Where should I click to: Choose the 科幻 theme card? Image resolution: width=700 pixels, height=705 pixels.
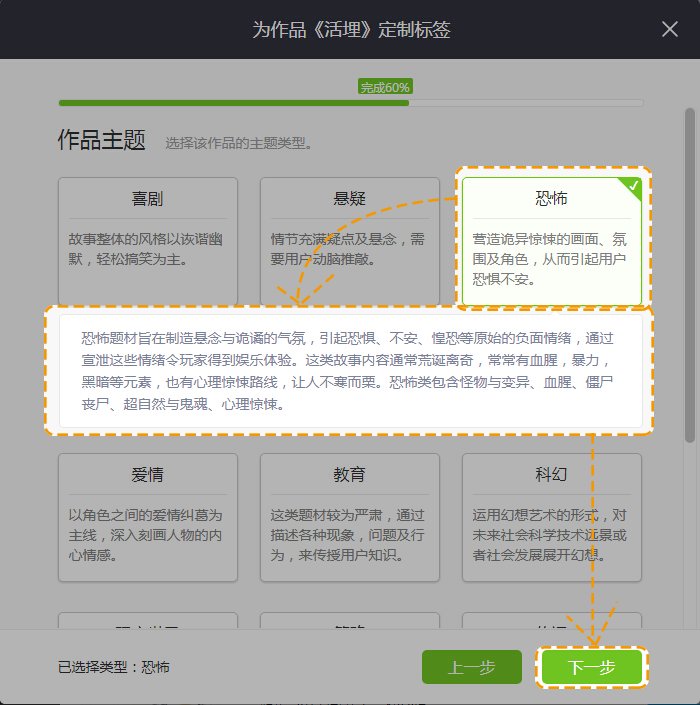click(551, 516)
